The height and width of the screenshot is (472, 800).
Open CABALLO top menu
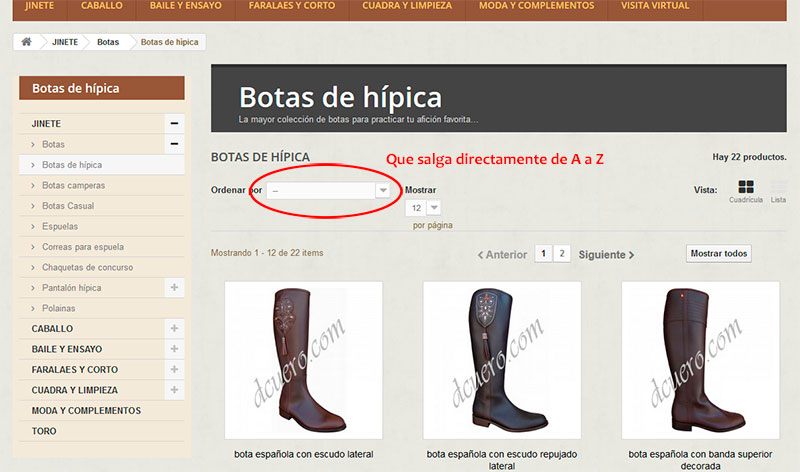click(x=102, y=6)
